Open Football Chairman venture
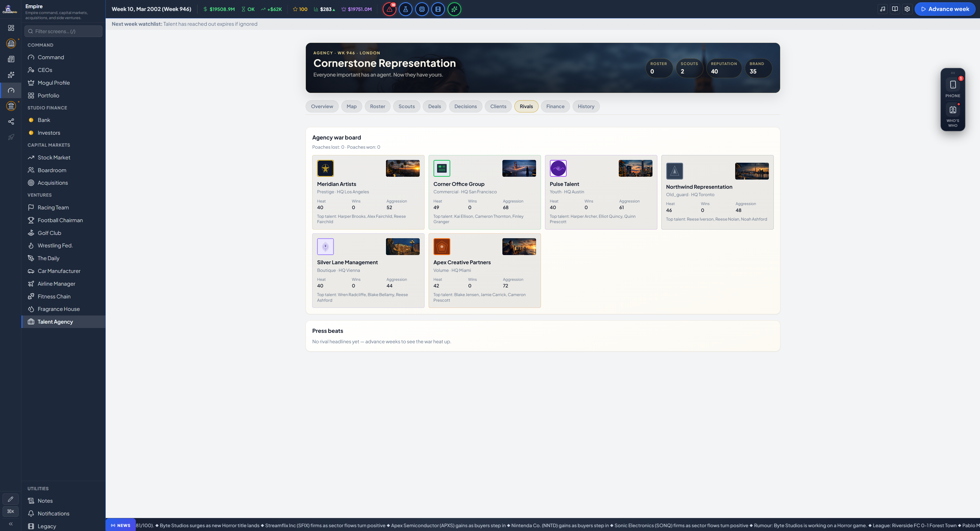Image resolution: width=980 pixels, height=531 pixels. tap(63, 220)
